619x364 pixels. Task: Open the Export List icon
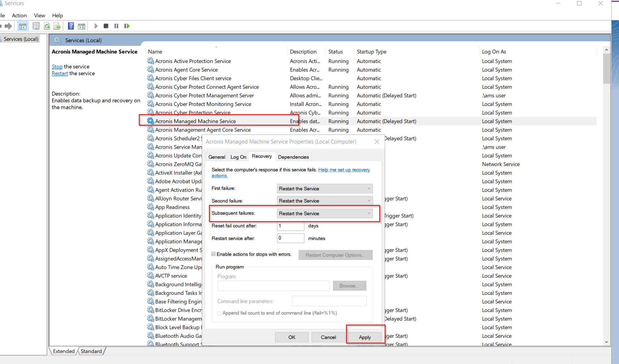57,26
